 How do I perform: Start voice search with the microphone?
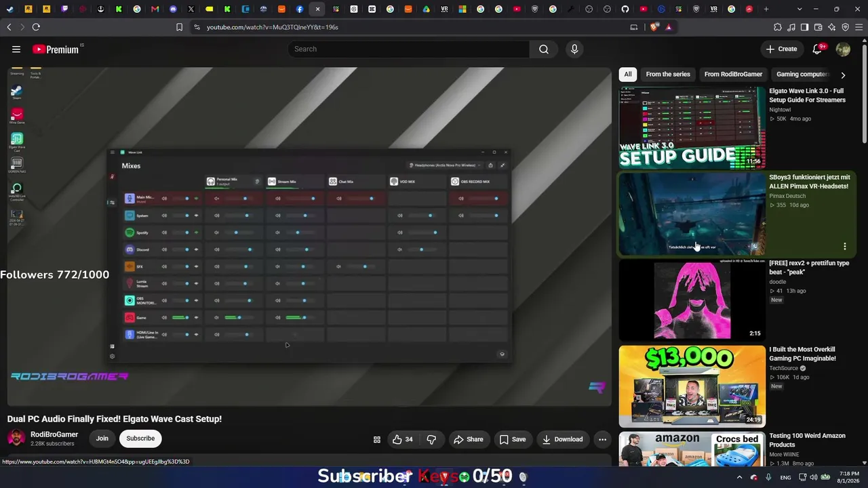click(574, 49)
